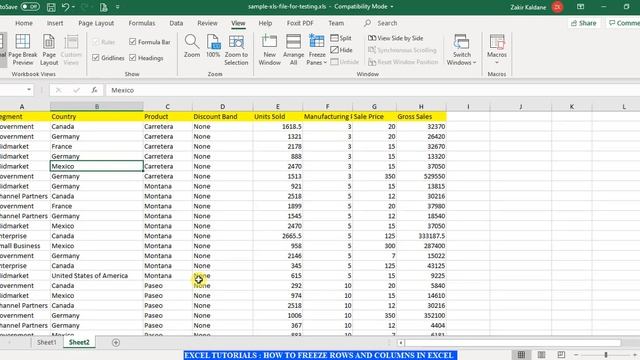Click View Side by Side

pyautogui.click(x=396, y=38)
